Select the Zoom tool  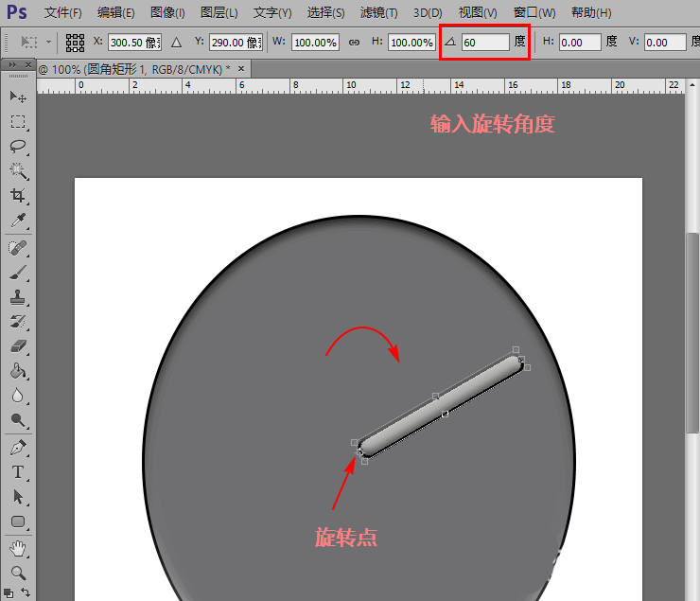[x=18, y=574]
